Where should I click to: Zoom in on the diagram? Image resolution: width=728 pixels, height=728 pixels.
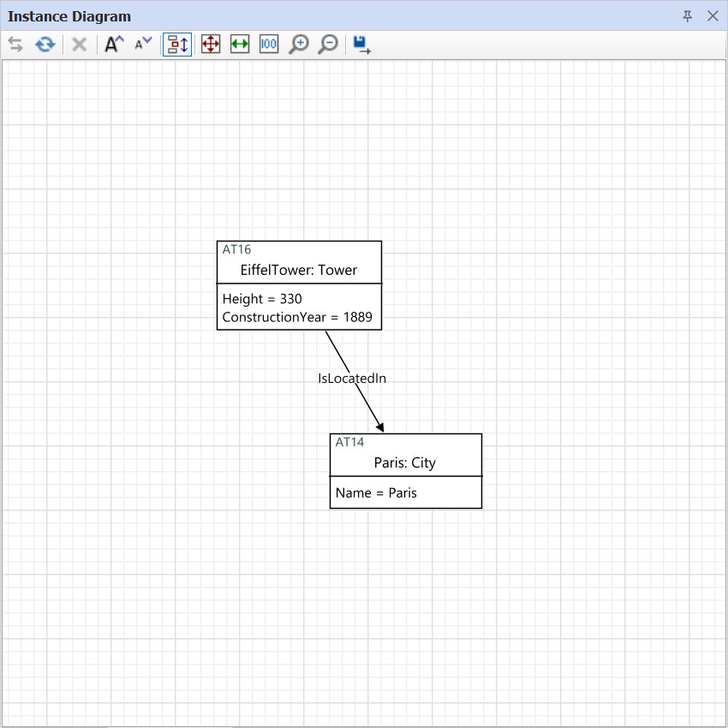(x=299, y=45)
